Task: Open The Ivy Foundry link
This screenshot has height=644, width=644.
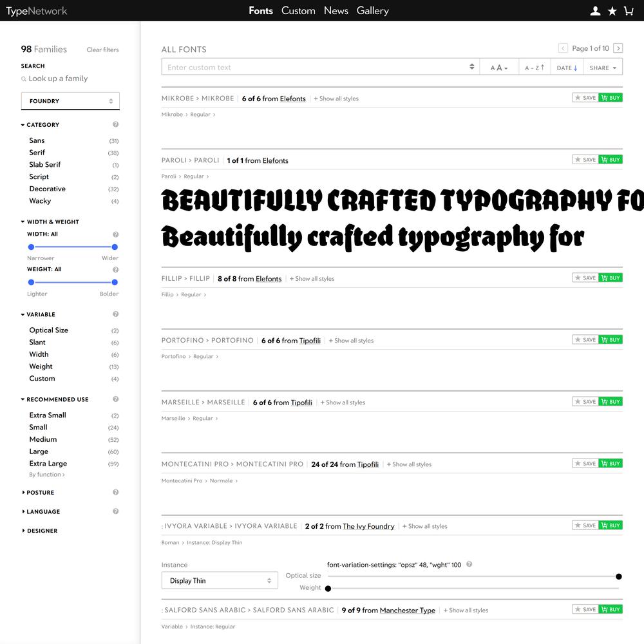Action: pyautogui.click(x=368, y=526)
